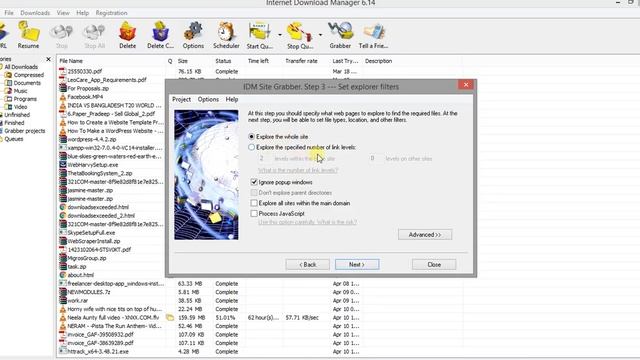This screenshot has width=640, height=360.
Task: Close Site Grabber dialog with red X
Action: pos(466,85)
